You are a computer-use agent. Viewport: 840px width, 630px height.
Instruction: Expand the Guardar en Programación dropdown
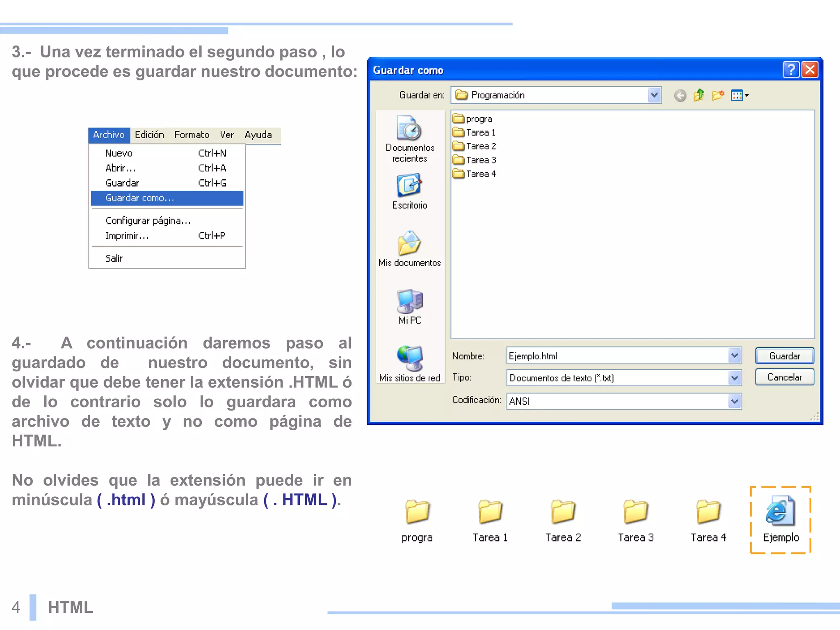click(x=654, y=95)
